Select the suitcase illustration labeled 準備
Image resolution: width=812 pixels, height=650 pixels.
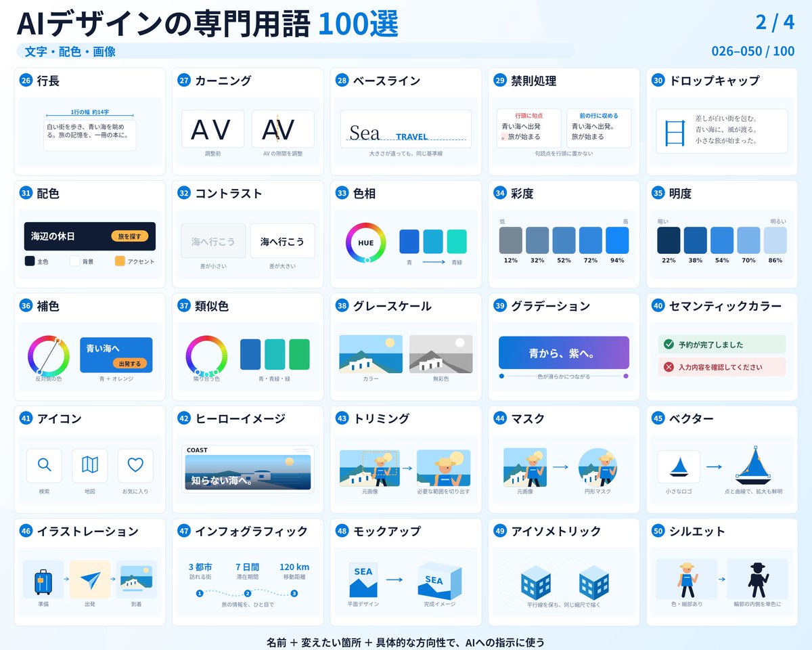click(x=43, y=580)
